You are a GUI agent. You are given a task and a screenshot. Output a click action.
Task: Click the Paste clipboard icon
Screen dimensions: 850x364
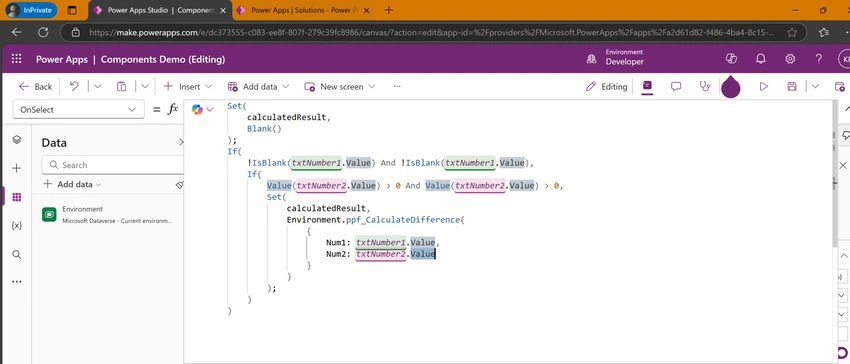point(122,86)
